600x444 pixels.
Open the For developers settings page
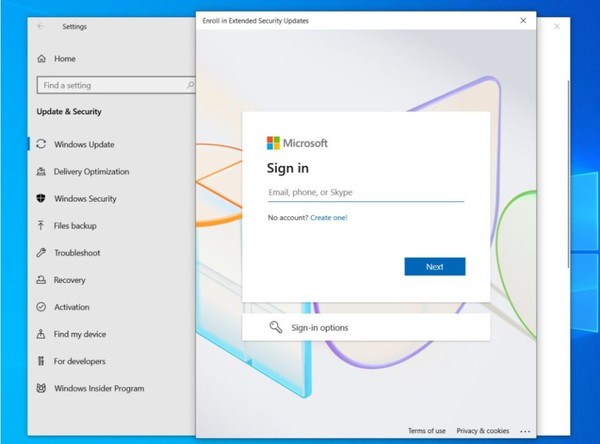click(79, 361)
